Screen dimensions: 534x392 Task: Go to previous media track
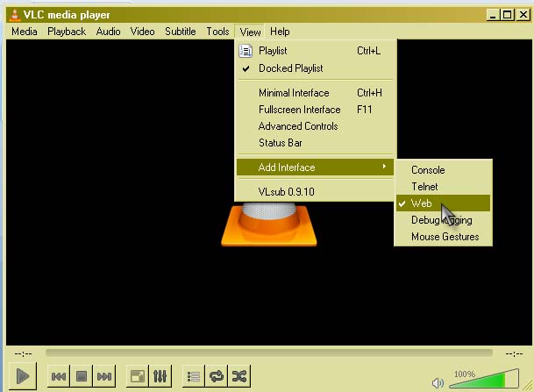click(x=59, y=376)
